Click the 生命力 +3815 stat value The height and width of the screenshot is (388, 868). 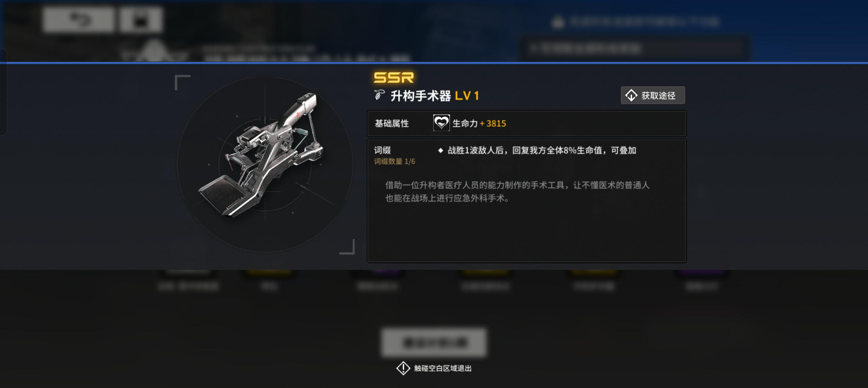(x=479, y=123)
